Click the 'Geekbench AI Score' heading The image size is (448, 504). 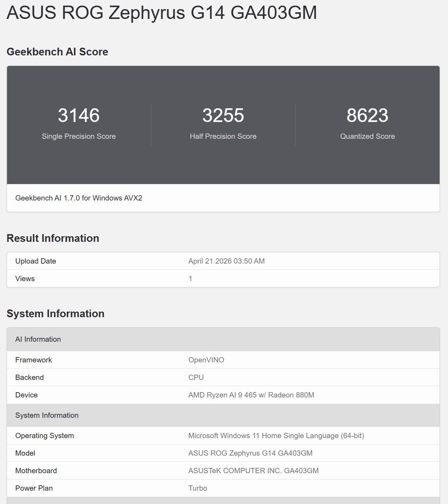click(57, 52)
